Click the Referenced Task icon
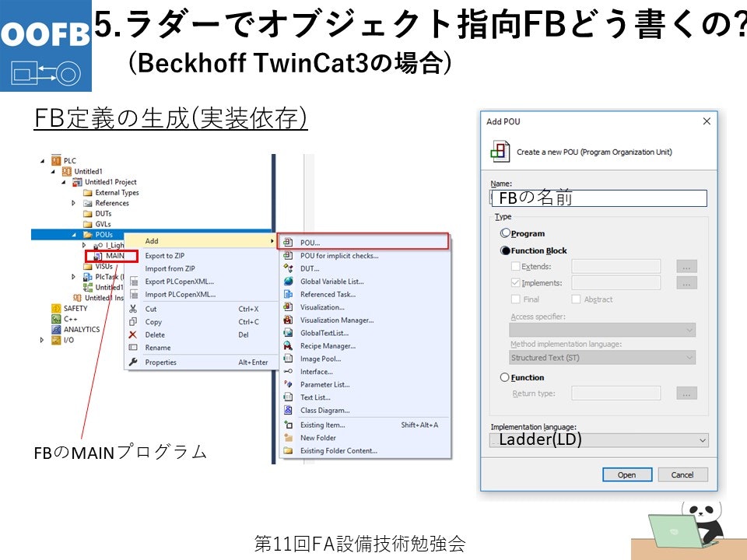 (x=288, y=294)
